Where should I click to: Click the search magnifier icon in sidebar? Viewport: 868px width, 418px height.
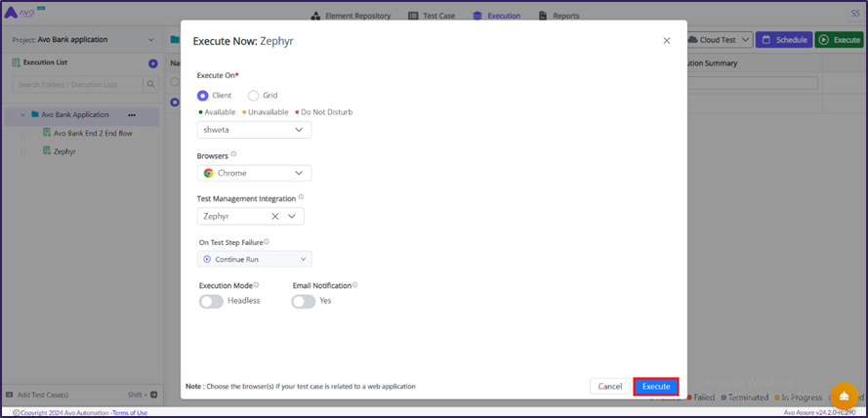tap(150, 85)
